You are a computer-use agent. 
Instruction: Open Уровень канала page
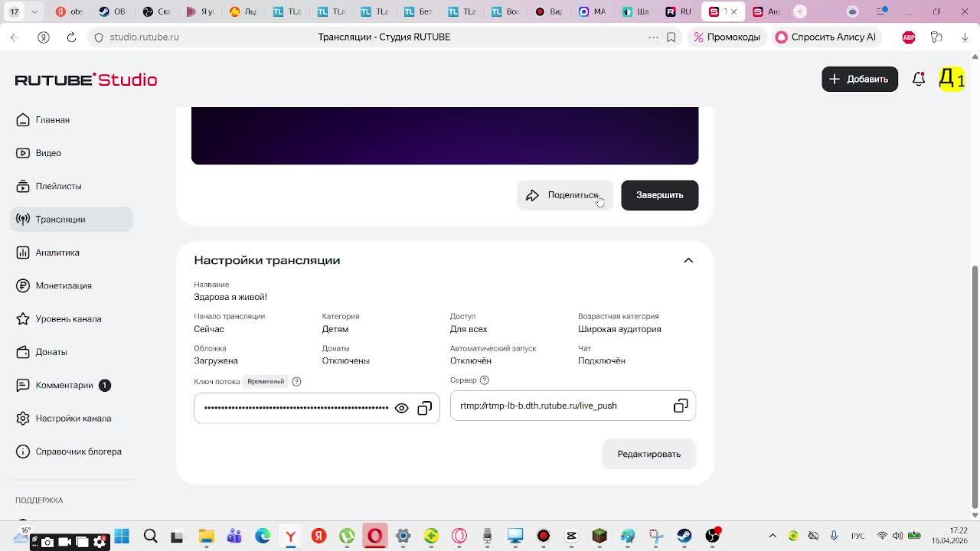point(68,319)
